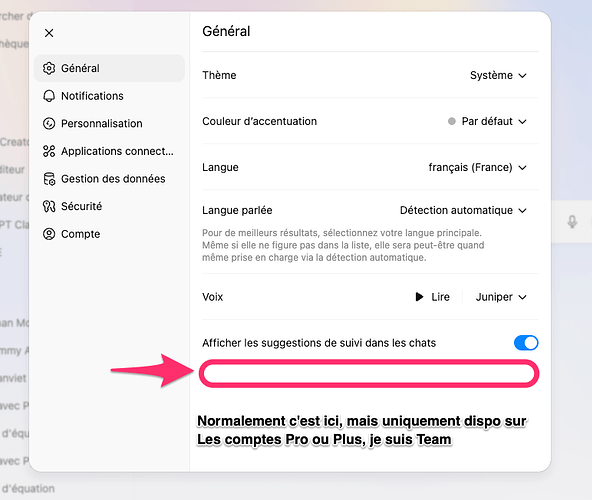The height and width of the screenshot is (500, 592).
Task: Click the Notifications bell icon
Action: 49,96
